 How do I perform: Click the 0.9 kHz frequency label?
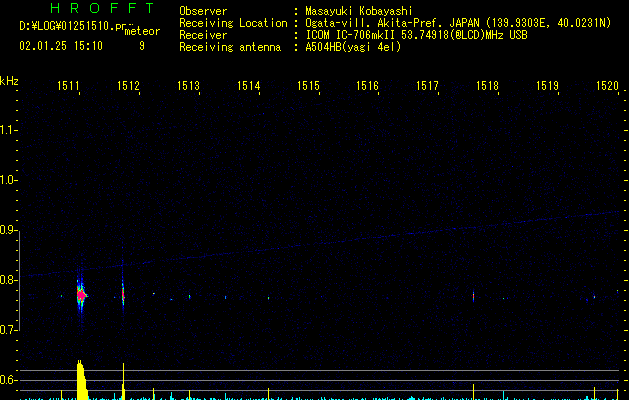[8, 230]
